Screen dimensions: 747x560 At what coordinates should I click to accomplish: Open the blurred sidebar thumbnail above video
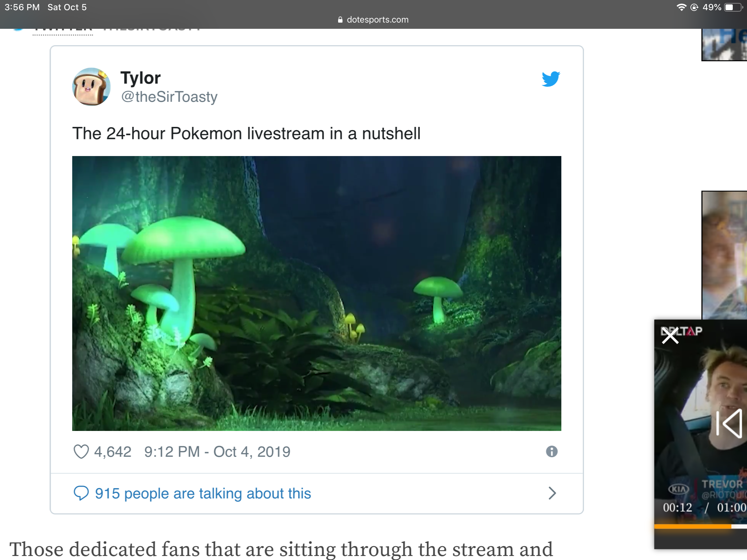click(x=724, y=255)
